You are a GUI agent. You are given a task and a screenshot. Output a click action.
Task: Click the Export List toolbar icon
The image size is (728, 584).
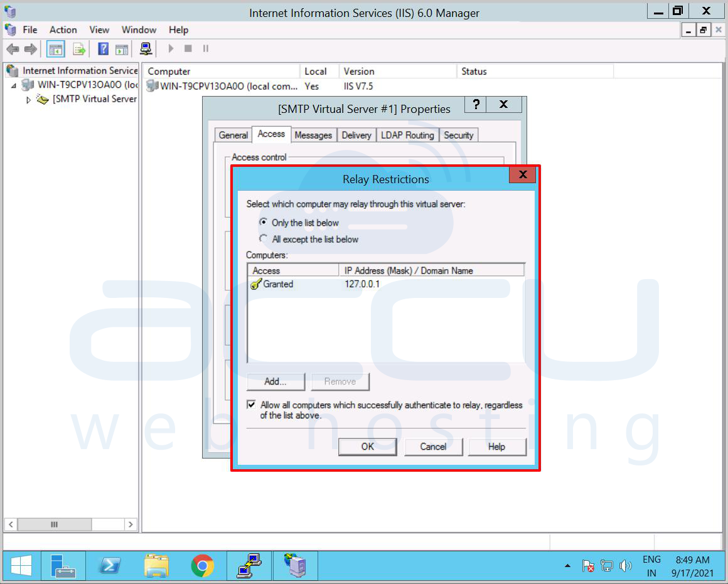(80, 49)
